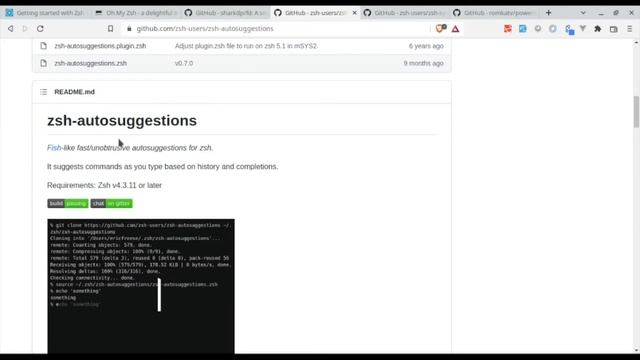The width and height of the screenshot is (640, 360).
Task: Click the chat on gitter badge
Action: click(x=111, y=203)
